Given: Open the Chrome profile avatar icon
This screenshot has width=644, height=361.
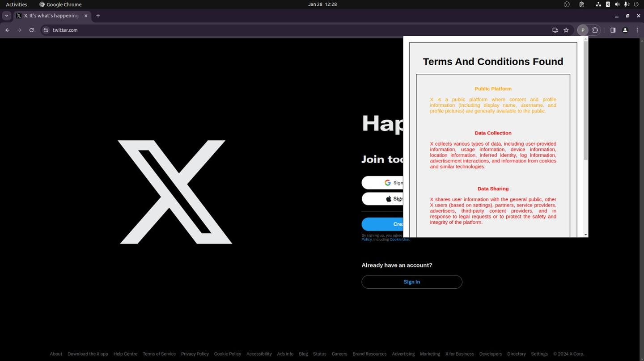Looking at the screenshot, I should click(x=625, y=30).
